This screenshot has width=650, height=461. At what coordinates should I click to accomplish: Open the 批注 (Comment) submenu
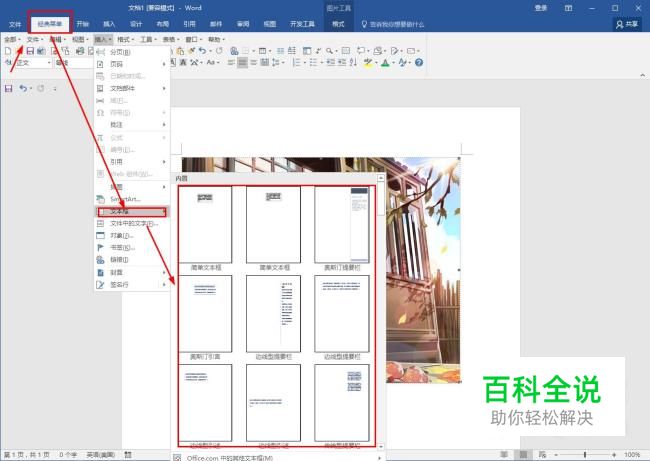(132, 124)
